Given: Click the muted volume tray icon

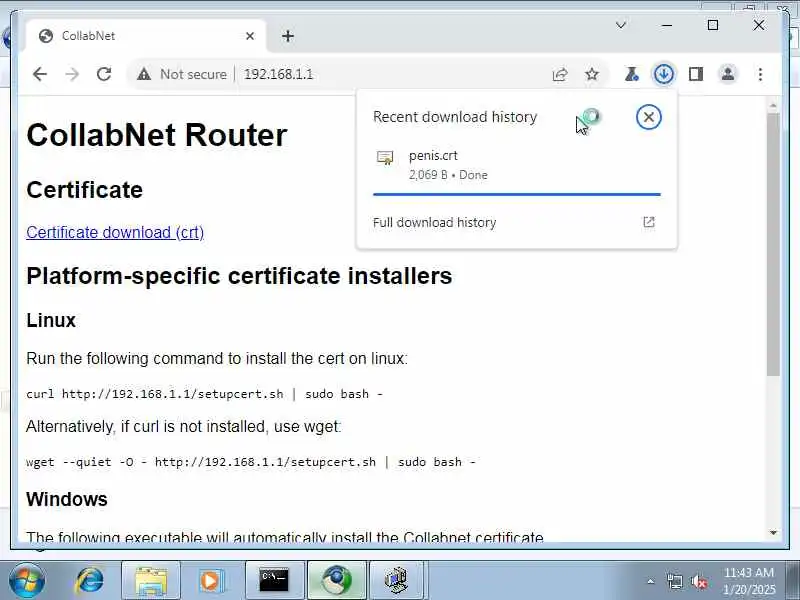Looking at the screenshot, I should click(698, 581).
